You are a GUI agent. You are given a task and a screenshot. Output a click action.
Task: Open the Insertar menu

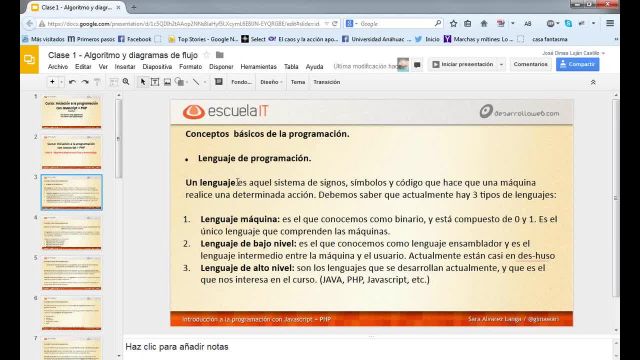point(125,67)
